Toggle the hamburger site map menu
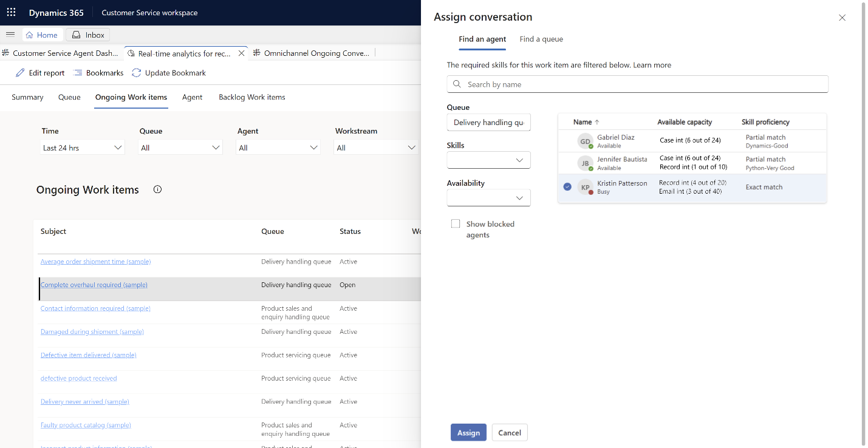The width and height of the screenshot is (868, 448). (x=10, y=35)
